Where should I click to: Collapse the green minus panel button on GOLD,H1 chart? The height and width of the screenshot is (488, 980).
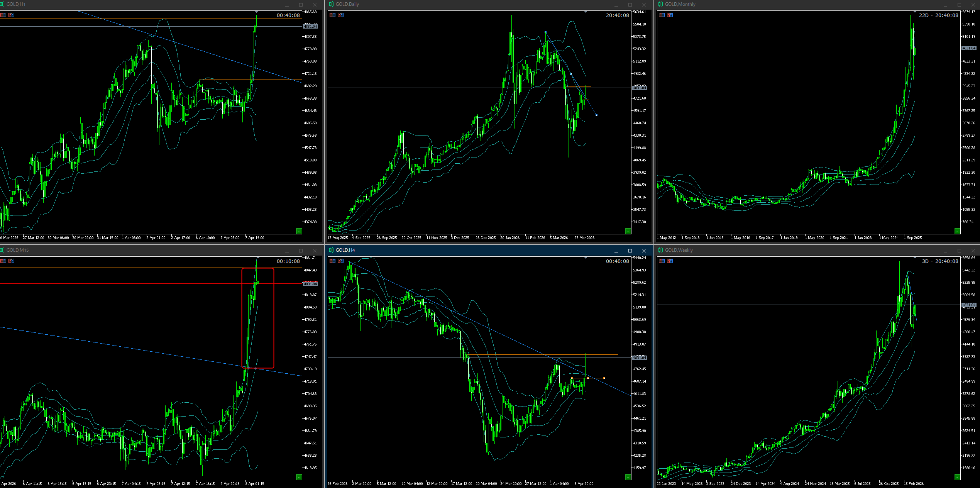(x=299, y=231)
